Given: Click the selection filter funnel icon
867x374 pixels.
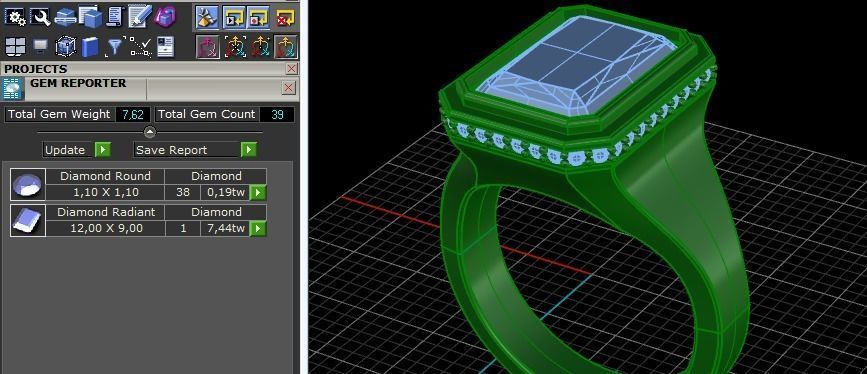Looking at the screenshot, I should 114,47.
